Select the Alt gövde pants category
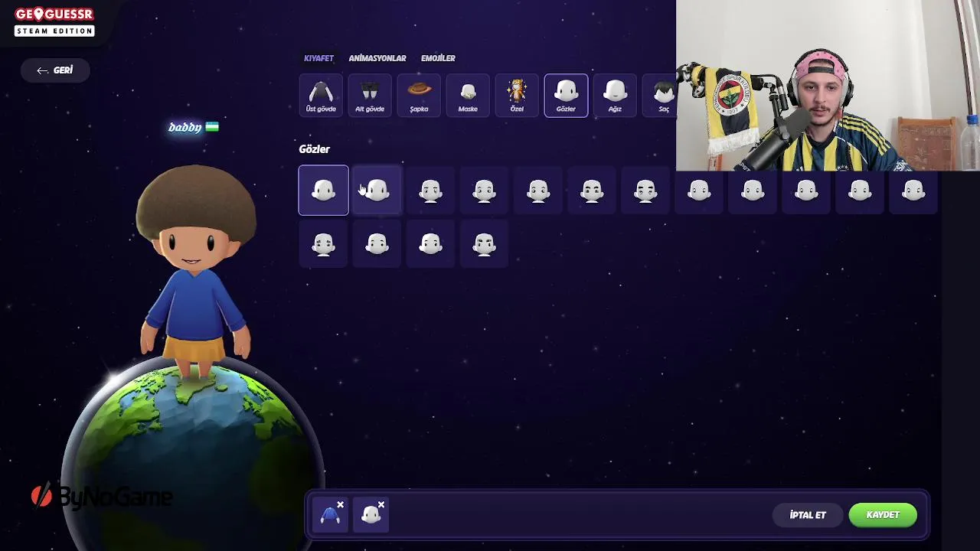The image size is (980, 551). [370, 96]
